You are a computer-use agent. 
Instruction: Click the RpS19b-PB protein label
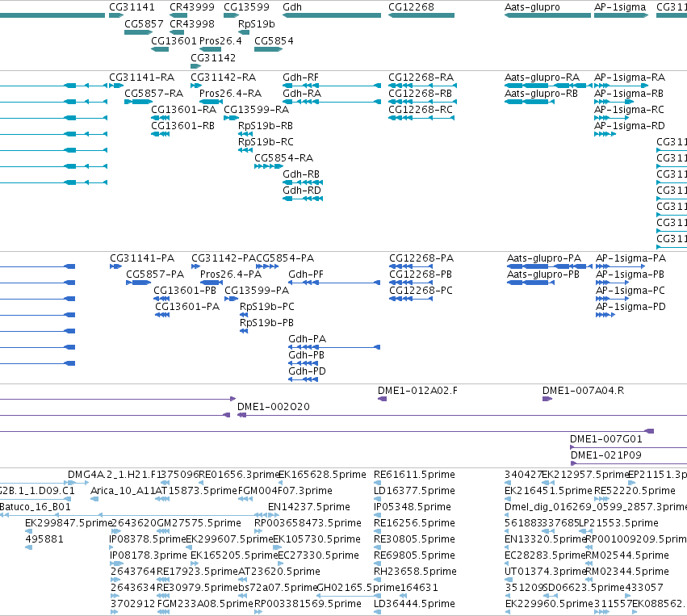266,323
